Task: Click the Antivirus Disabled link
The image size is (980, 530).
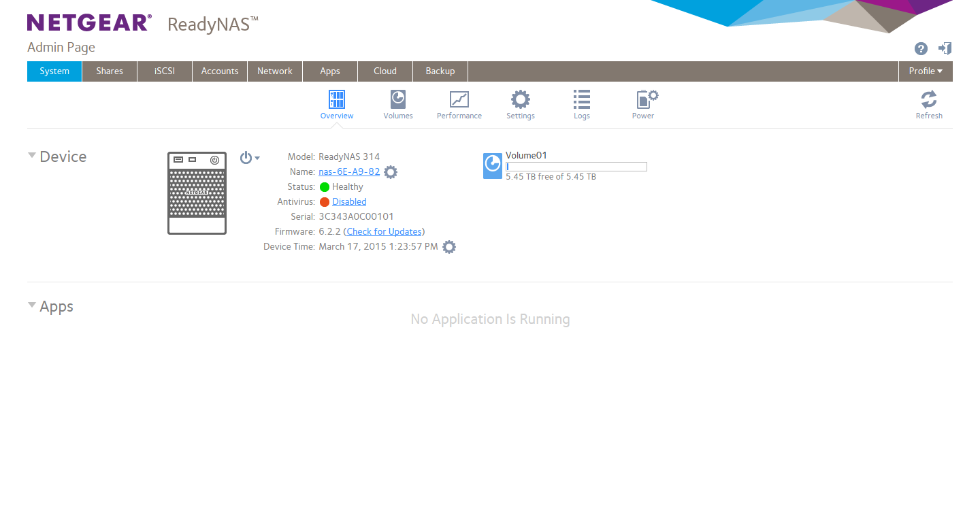Action: [x=349, y=202]
